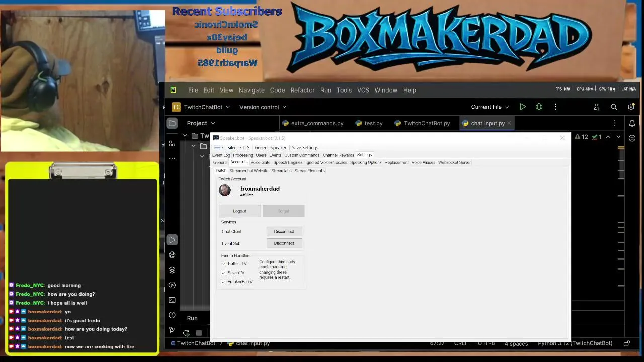Go to next highlighted error down arrow

click(618, 137)
